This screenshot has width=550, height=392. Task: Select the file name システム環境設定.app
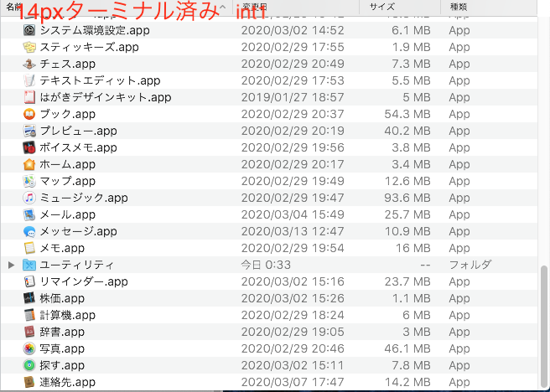[95, 30]
